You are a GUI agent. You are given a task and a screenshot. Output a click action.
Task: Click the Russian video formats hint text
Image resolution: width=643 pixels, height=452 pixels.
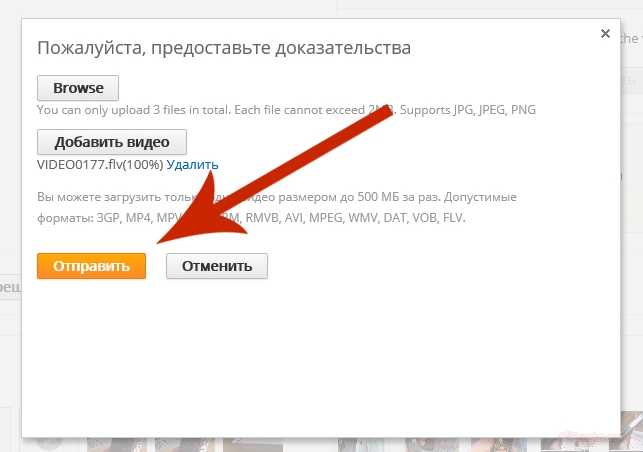tap(250, 207)
